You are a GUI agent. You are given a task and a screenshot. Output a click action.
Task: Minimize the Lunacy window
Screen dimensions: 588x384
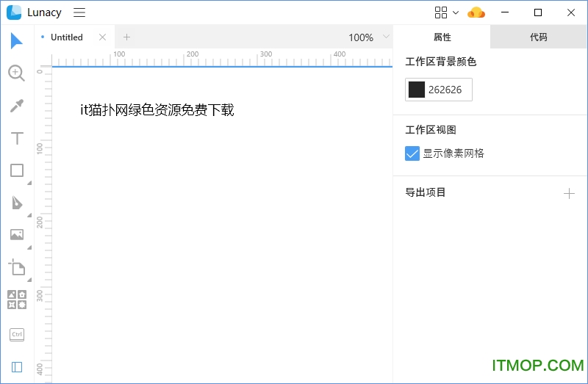click(505, 12)
